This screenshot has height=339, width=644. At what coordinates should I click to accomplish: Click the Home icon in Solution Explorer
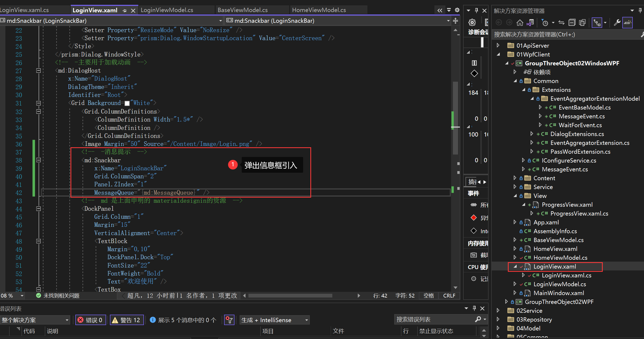coord(520,23)
